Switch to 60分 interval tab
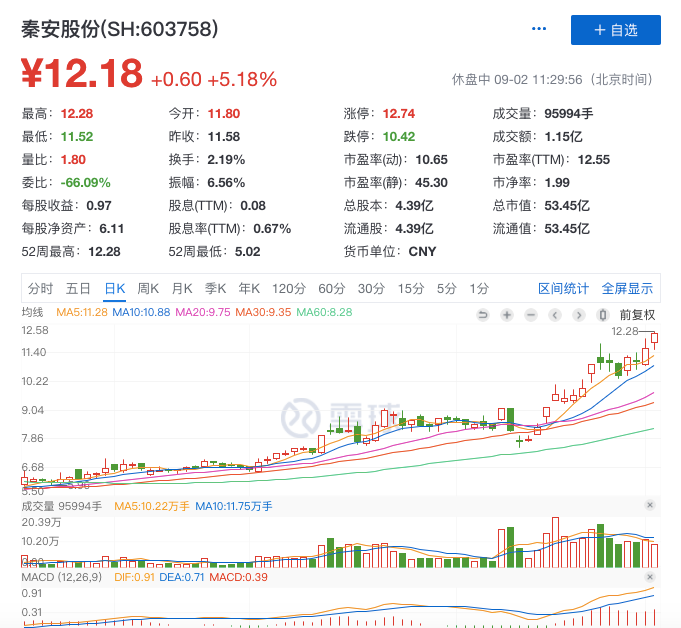This screenshot has height=628, width=681. [x=331, y=288]
